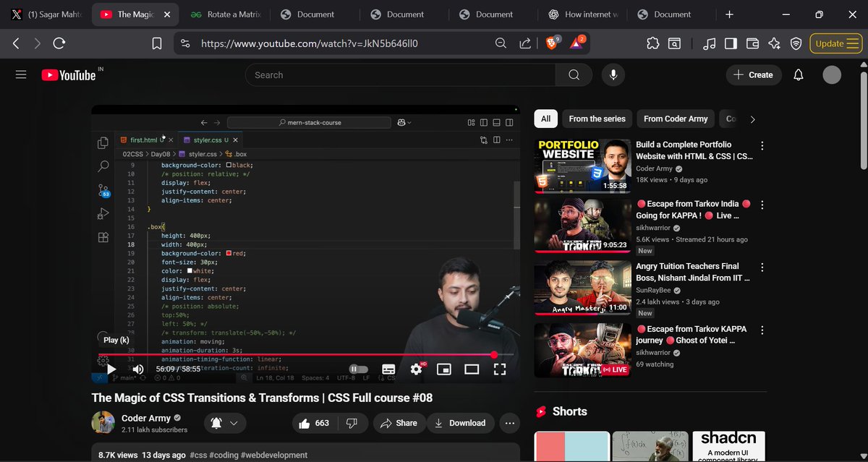Open a new browser tab
Screen dimensions: 868x462
(x=729, y=14)
